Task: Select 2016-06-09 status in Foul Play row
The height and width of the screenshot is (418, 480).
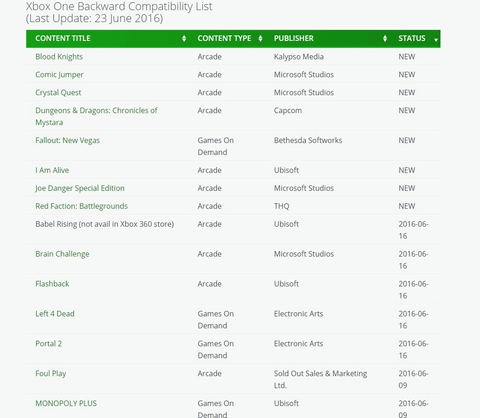Action: click(413, 380)
